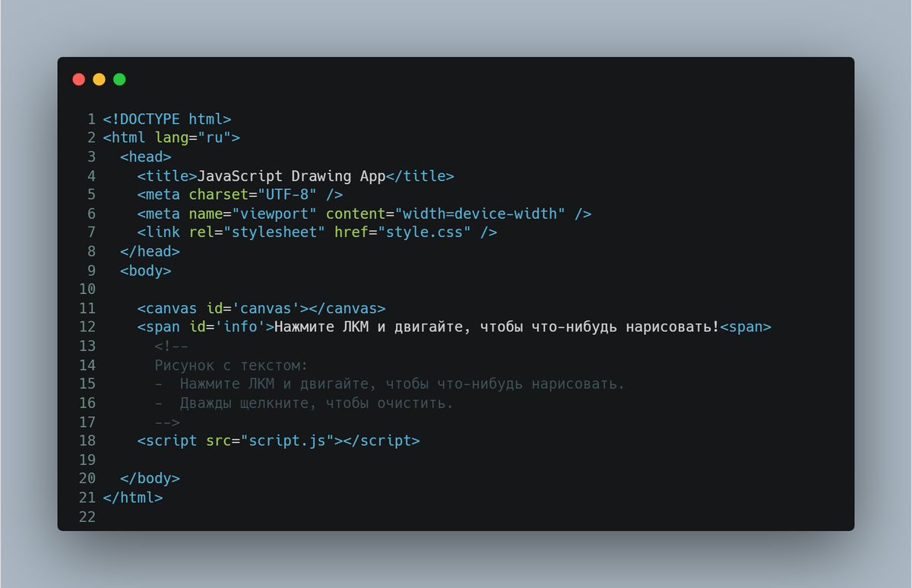Click the opening body tag on line 9
The image size is (912, 588).
coord(146,270)
